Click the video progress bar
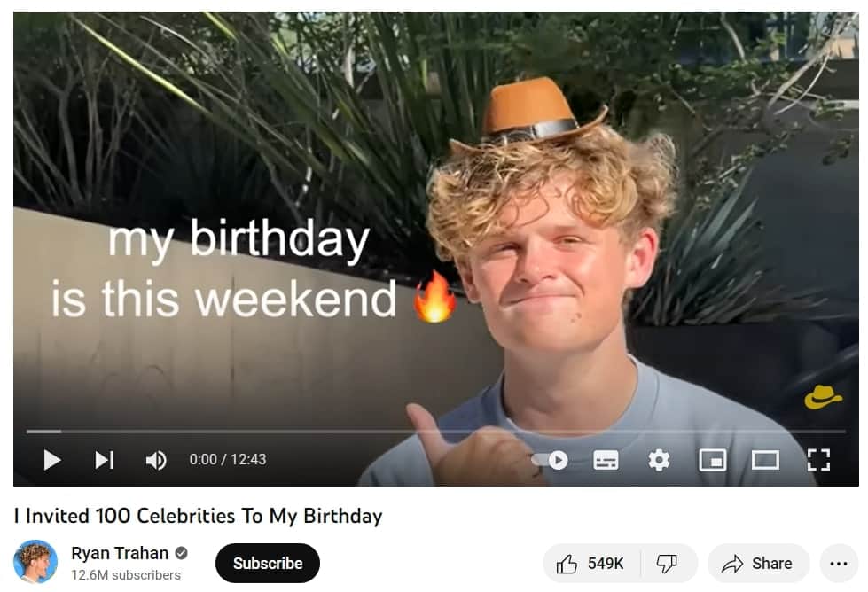The height and width of the screenshot is (592, 868). point(436,431)
